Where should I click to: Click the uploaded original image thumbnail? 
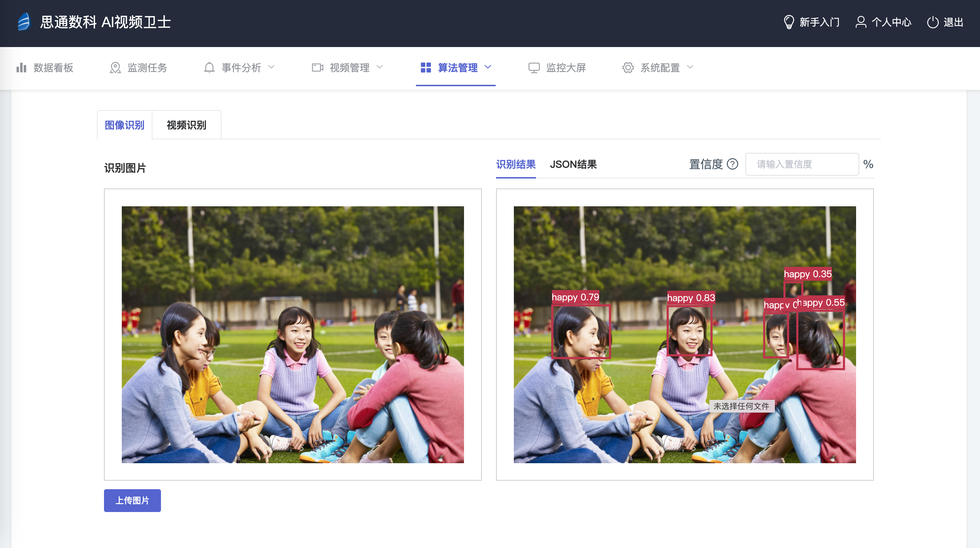[293, 334]
